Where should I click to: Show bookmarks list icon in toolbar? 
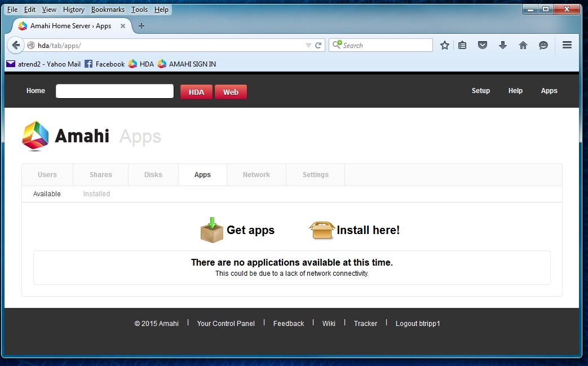(462, 45)
